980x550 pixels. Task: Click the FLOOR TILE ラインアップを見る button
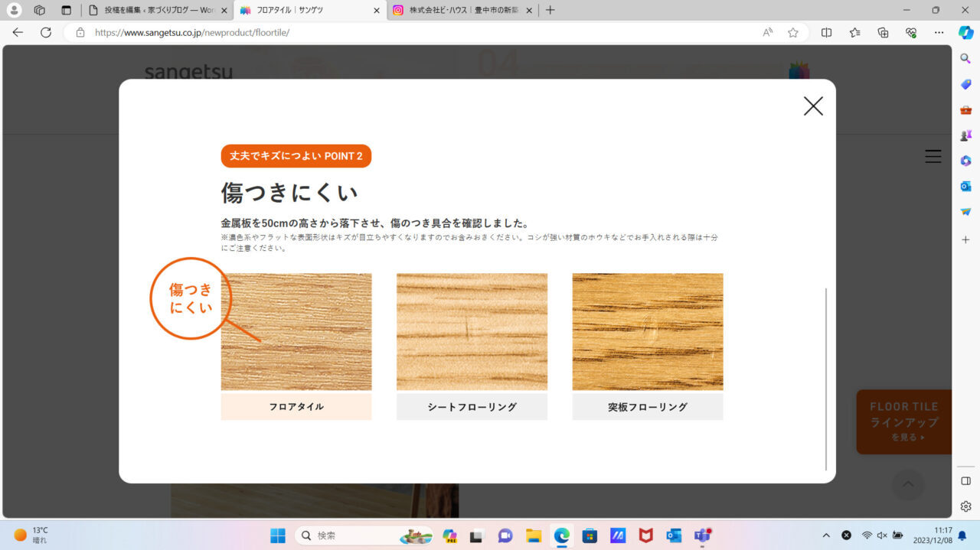pos(903,422)
